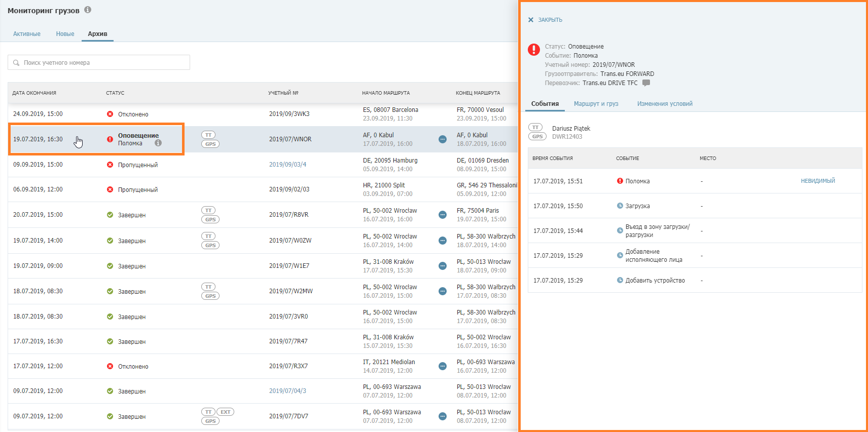Close the details panel with ЗАКРЫТЬ
868x432 pixels.
(x=545, y=20)
